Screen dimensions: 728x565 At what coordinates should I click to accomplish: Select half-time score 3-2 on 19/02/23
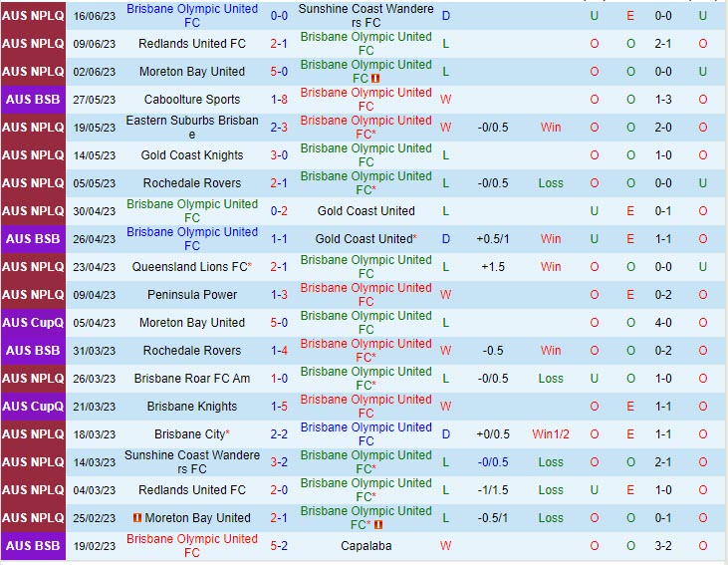[x=663, y=545]
